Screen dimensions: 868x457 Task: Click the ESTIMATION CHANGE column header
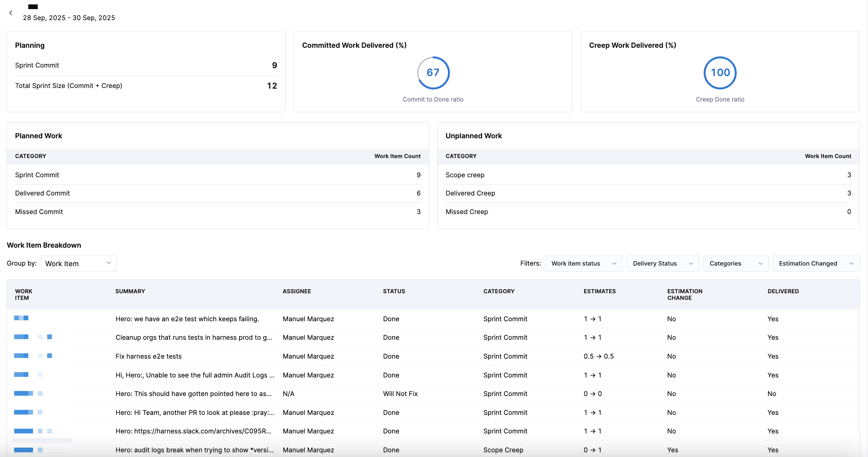pos(684,294)
